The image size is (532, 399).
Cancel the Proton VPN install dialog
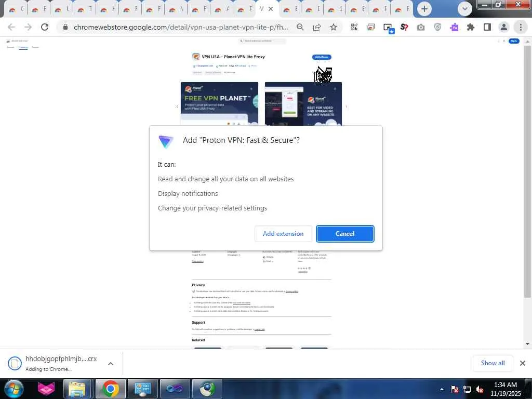click(345, 233)
